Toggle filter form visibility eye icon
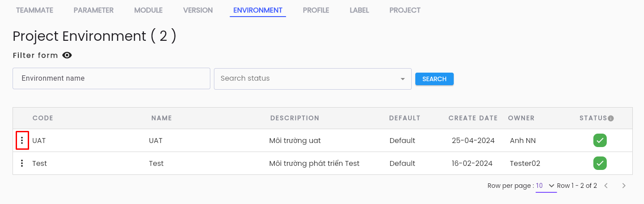Viewport: 644px width, 204px height. [x=67, y=55]
